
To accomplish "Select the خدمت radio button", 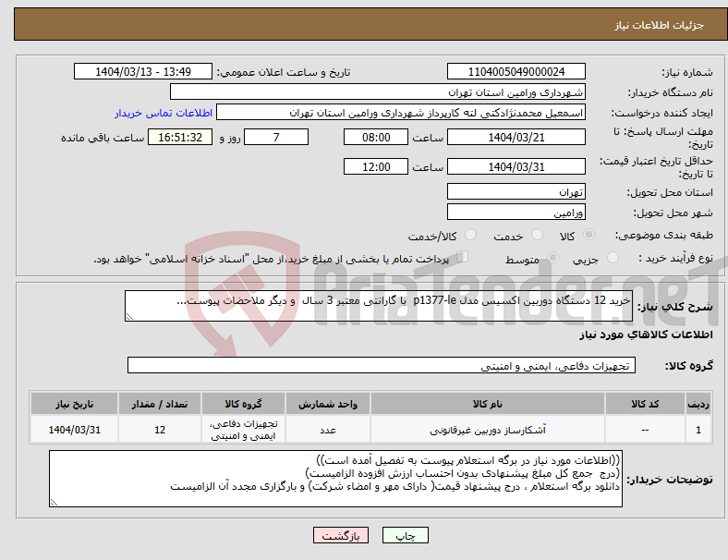I will [x=537, y=235].
